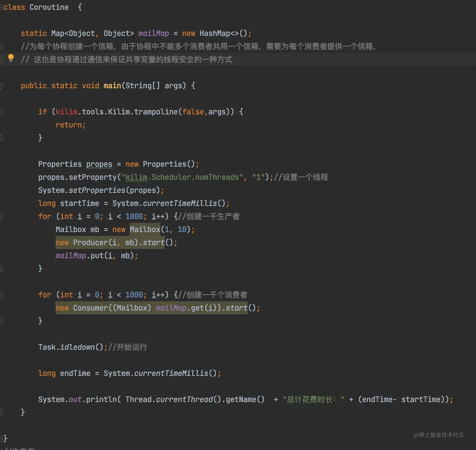Click the return; statement
The image size is (476, 450).
point(71,125)
